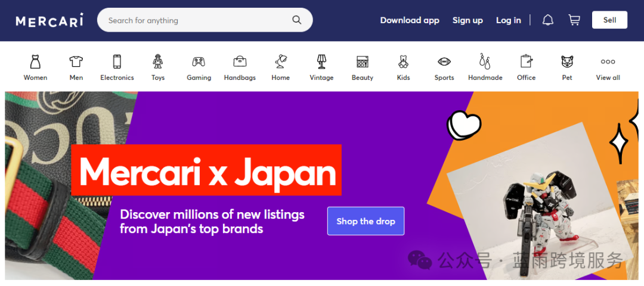Click the Sell button
The height and width of the screenshot is (286, 644).
tap(609, 20)
